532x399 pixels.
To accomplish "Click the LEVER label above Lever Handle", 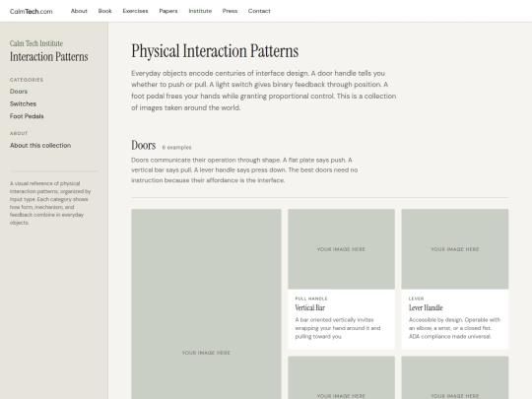I will 417,299.
